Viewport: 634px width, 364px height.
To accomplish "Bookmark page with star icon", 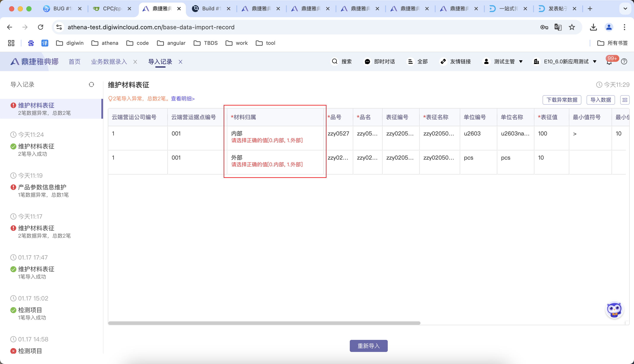I will [572, 27].
